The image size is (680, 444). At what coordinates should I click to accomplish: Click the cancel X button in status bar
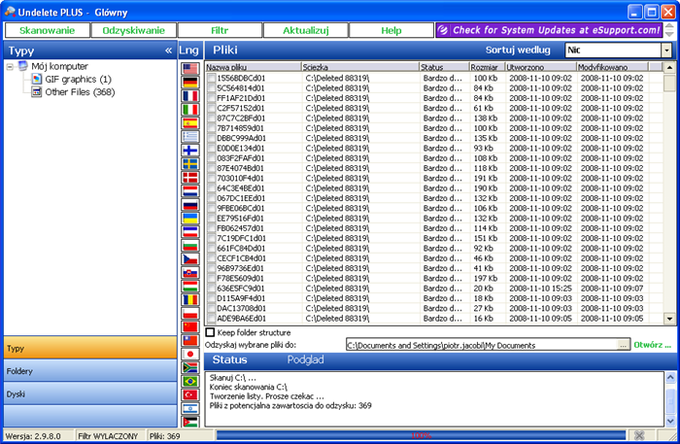pos(638,435)
